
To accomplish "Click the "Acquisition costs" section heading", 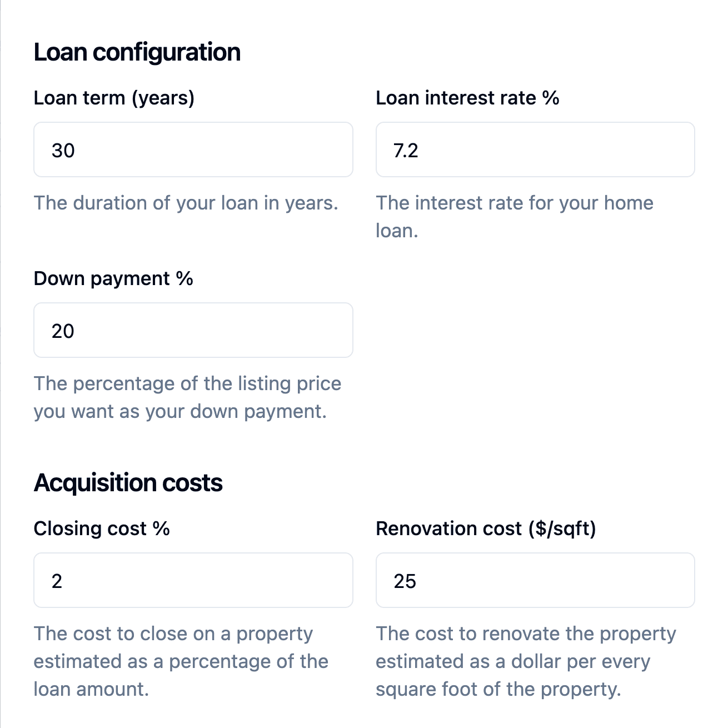I will [128, 483].
